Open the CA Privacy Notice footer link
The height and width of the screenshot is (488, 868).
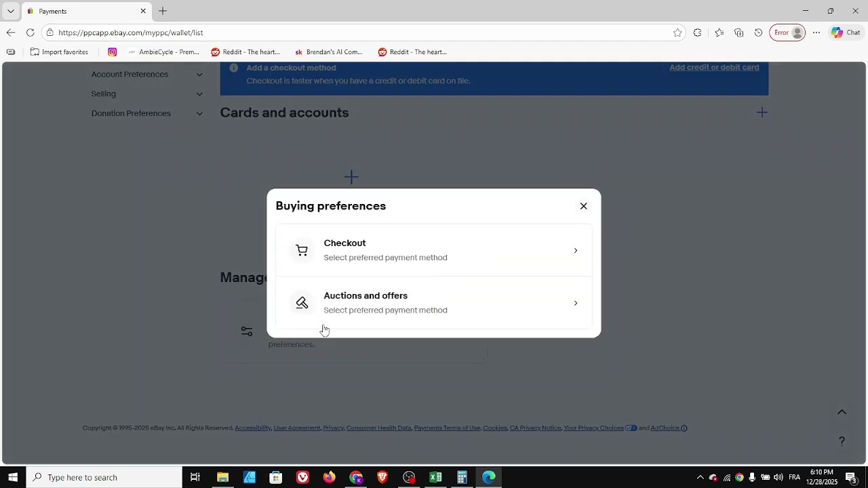[535, 428]
